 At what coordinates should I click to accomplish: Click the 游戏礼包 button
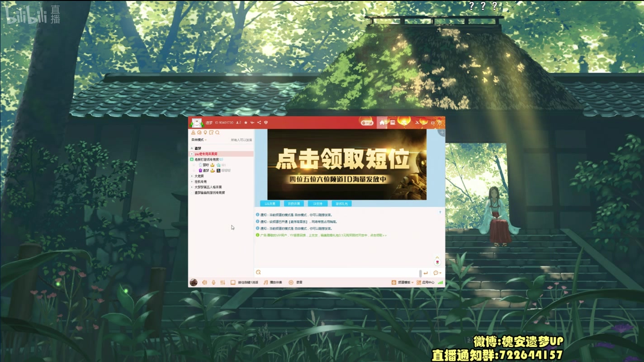coord(342,204)
